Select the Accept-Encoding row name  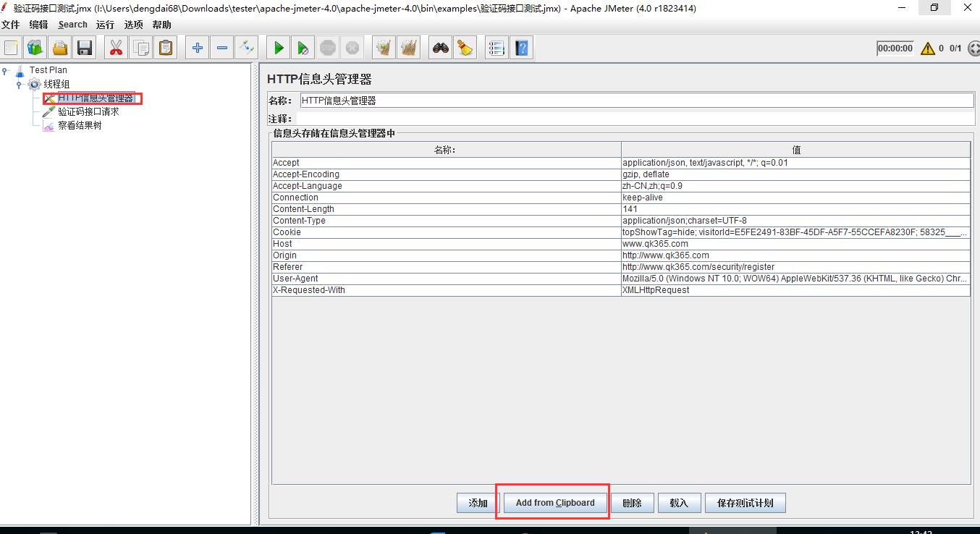coord(447,174)
